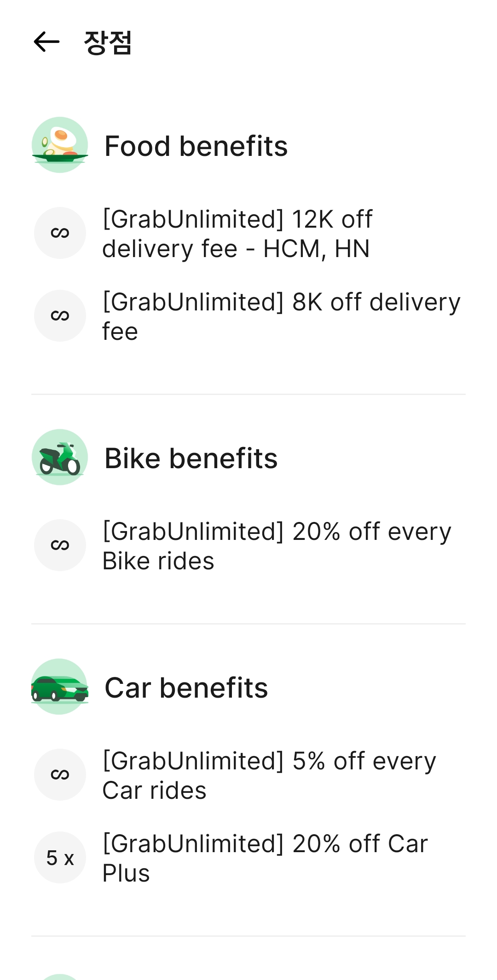Select the 12K off delivery fee HCM, HN benefit

click(237, 234)
